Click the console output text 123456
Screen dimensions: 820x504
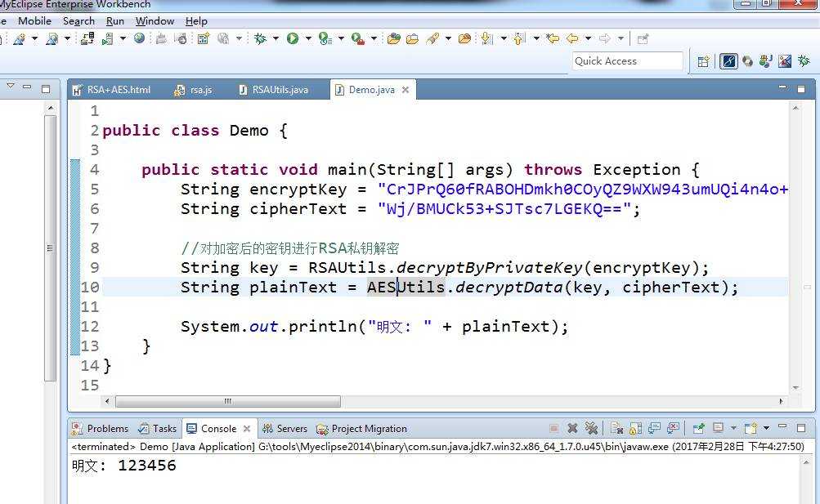tap(147, 465)
